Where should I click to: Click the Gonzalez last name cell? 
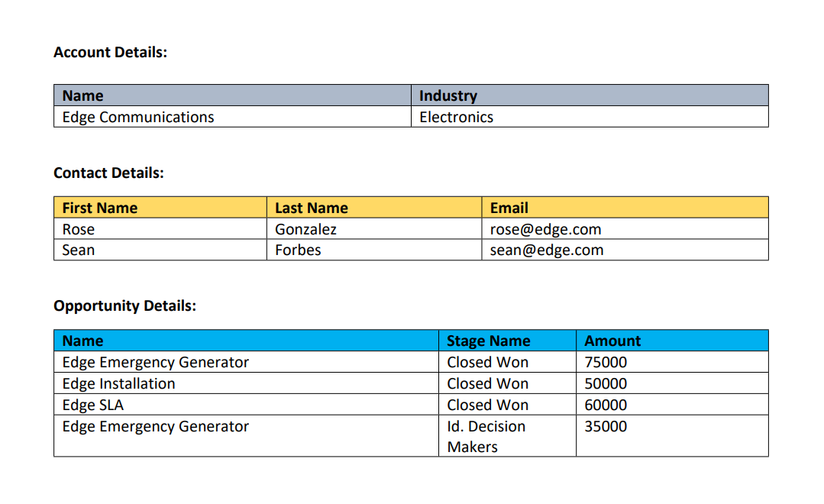tap(374, 229)
